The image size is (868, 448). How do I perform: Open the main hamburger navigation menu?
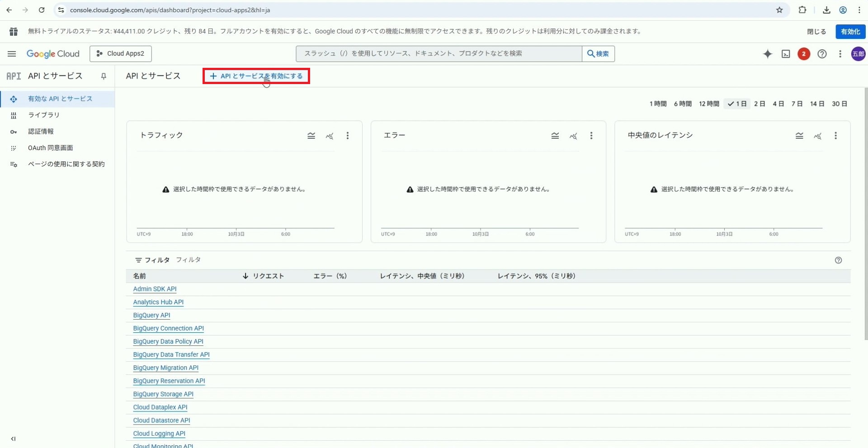click(12, 54)
